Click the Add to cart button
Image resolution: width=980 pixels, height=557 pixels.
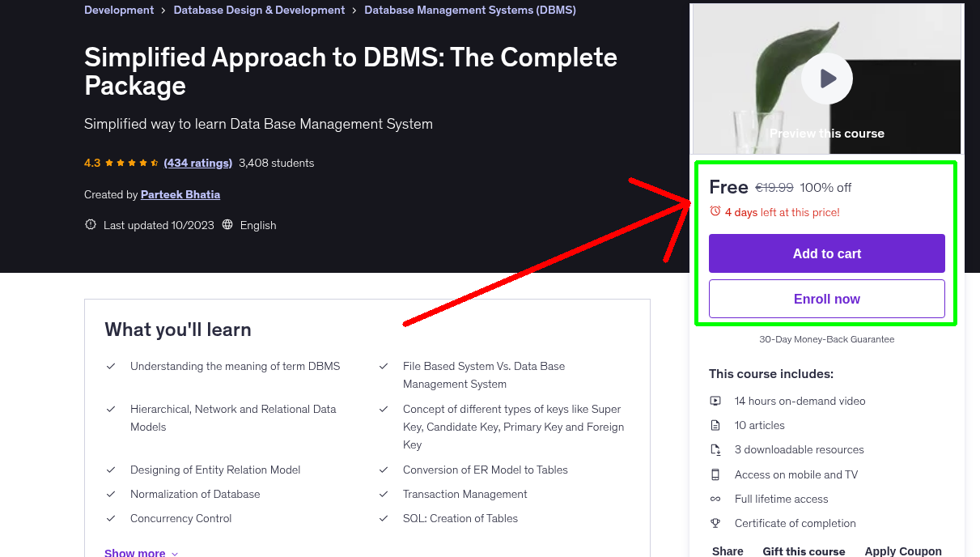click(x=826, y=253)
